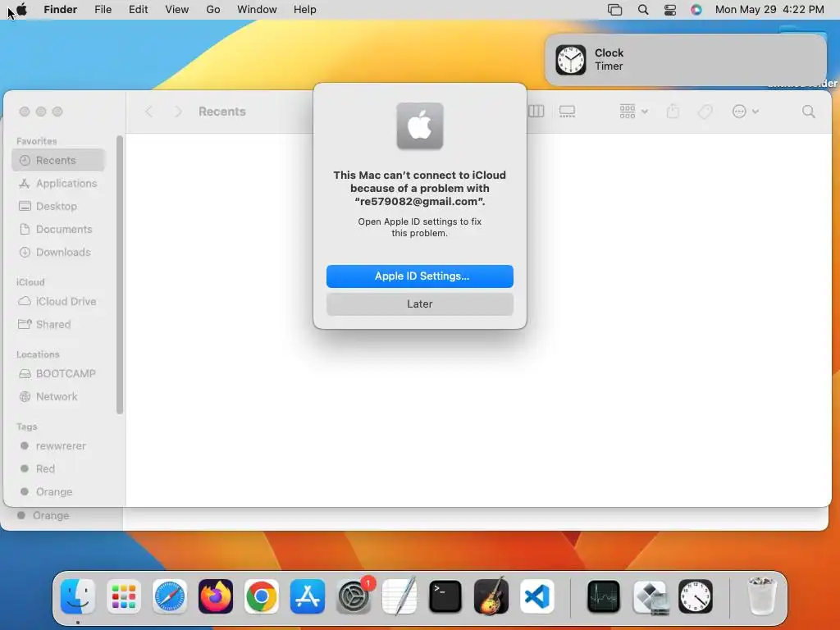Select Downloads in Finder sidebar
The height and width of the screenshot is (630, 840).
pos(58,253)
